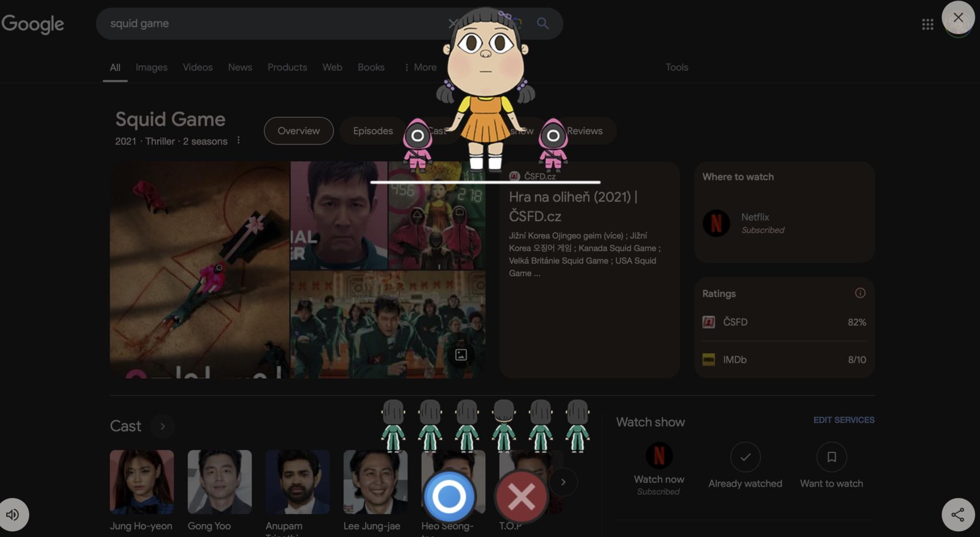This screenshot has height=537, width=980.
Task: Click EDIT SERVICES link
Action: click(x=844, y=420)
